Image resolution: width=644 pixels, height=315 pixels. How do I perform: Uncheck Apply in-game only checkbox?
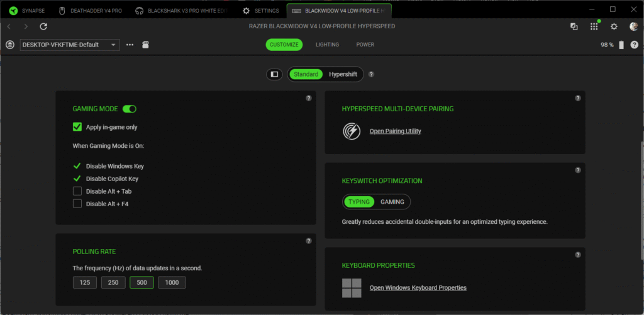click(x=77, y=127)
